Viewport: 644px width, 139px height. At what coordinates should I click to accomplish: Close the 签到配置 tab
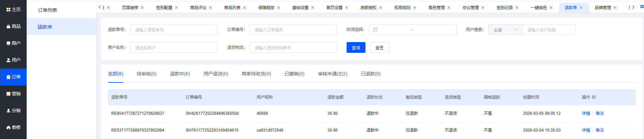(x=176, y=8)
